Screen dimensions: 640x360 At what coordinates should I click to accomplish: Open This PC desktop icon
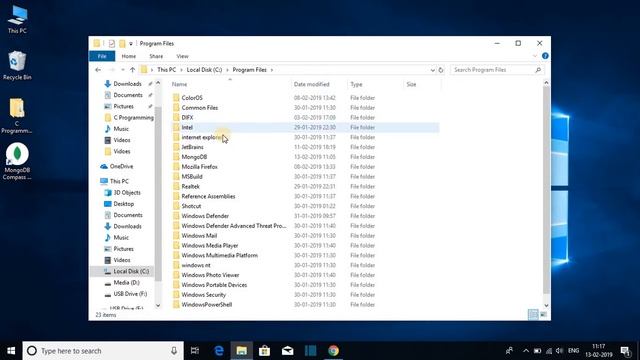[x=17, y=20]
